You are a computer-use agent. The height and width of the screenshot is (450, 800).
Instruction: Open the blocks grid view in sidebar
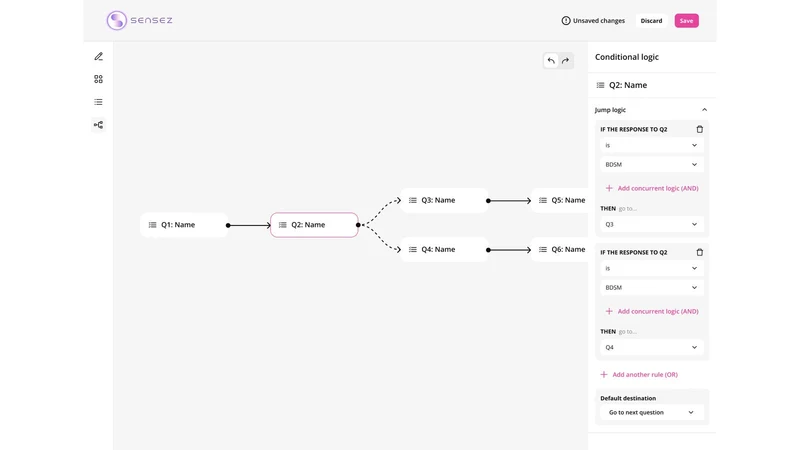[x=98, y=79]
